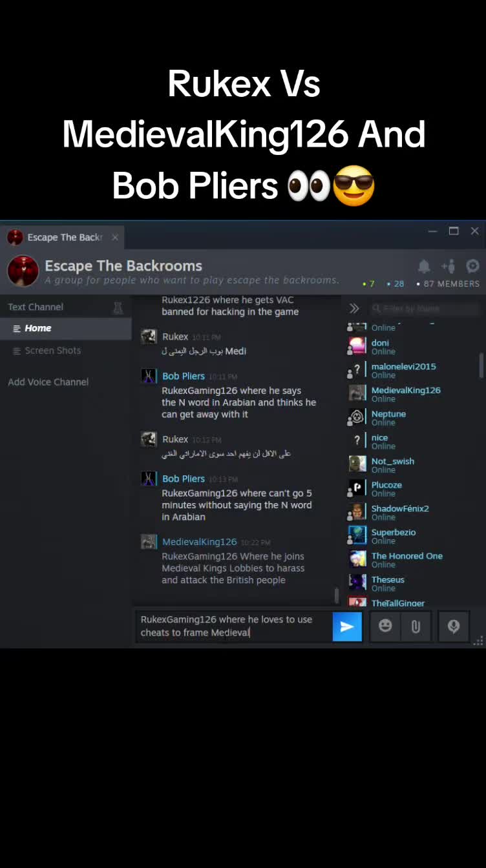Click the Escape The Backrooms group avatar
The image size is (486, 868).
23,271
